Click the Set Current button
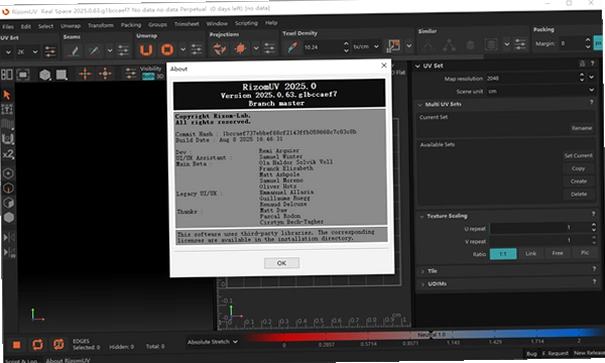Image resolution: width=605 pixels, height=363 pixels. 578,156
